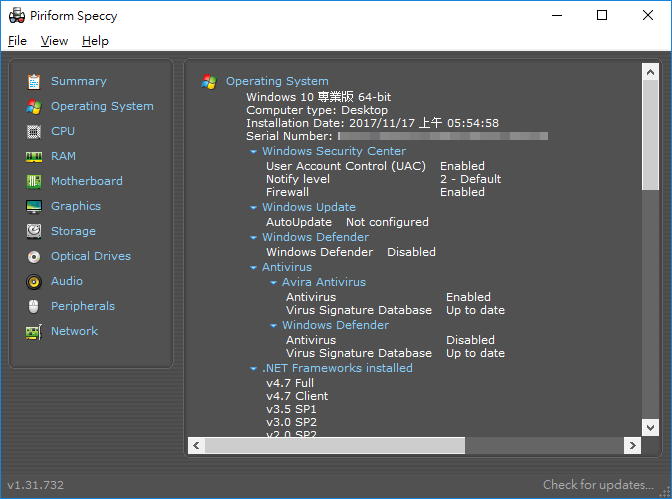Click the RAM memory stick icon
The height and width of the screenshot is (499, 672).
click(34, 157)
